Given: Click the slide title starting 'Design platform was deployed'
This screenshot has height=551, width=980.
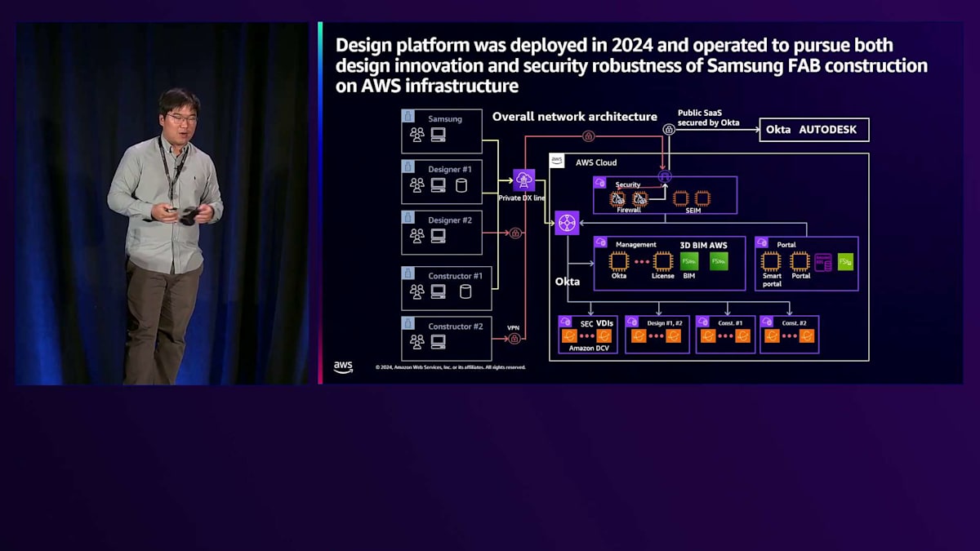Looking at the screenshot, I should pyautogui.click(x=631, y=64).
